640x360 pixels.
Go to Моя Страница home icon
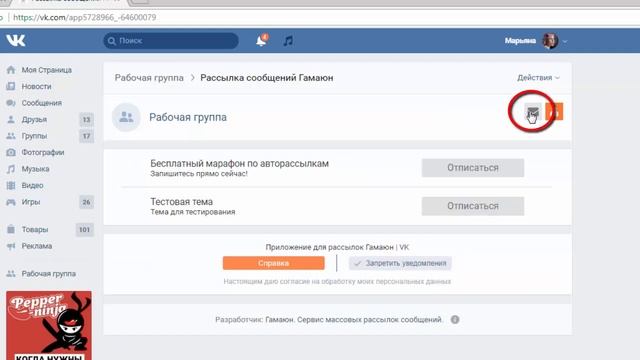tap(11, 70)
